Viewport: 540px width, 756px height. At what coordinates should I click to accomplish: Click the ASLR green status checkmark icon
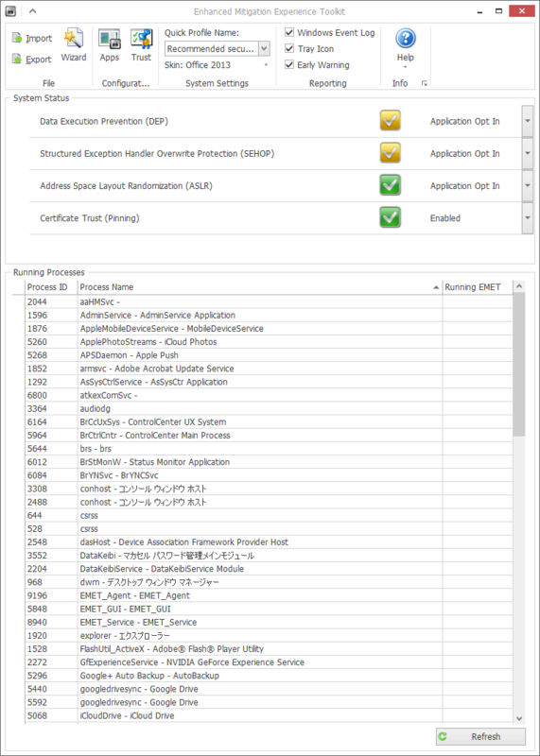pos(390,185)
